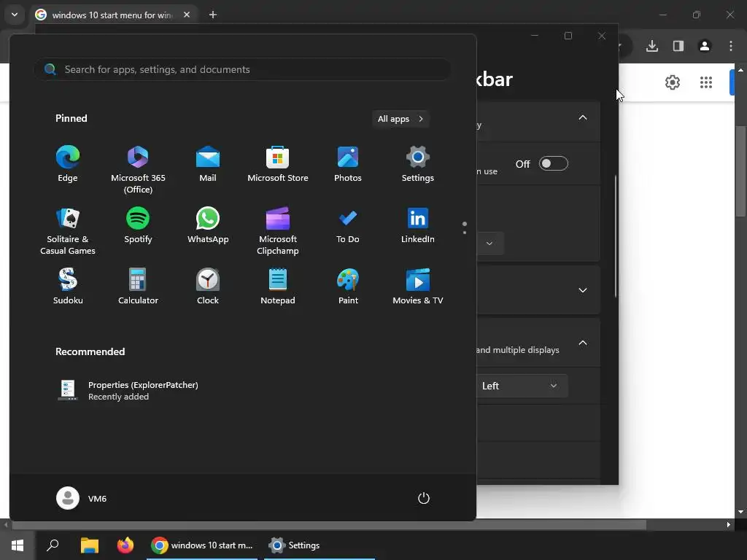Open a new Chrome tab
Screen dimensions: 747x560
pos(213,15)
